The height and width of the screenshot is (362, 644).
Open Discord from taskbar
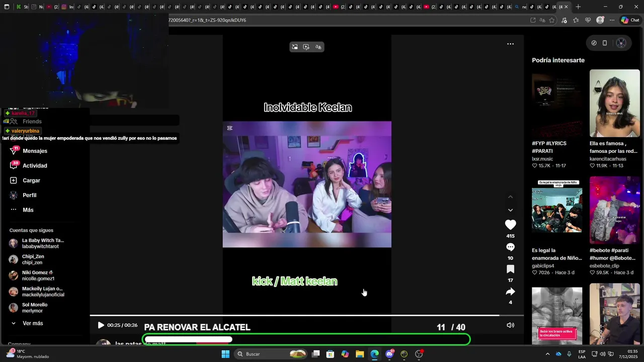(389, 354)
